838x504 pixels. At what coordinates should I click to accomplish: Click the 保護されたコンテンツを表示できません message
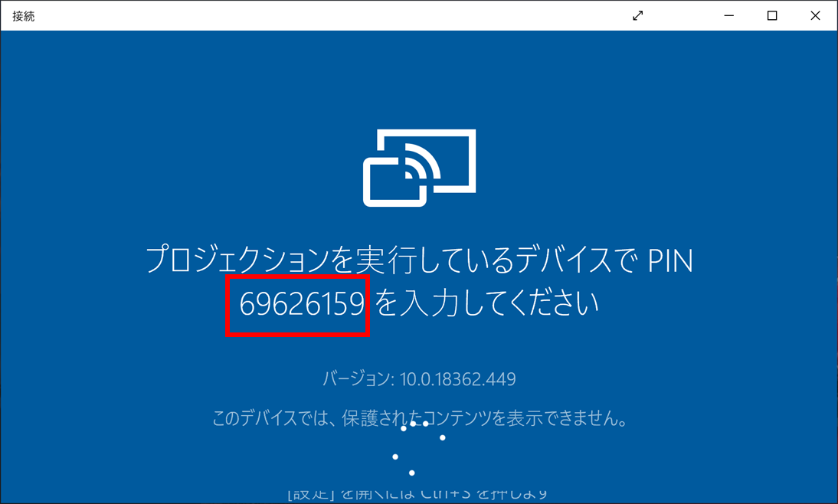[420, 418]
